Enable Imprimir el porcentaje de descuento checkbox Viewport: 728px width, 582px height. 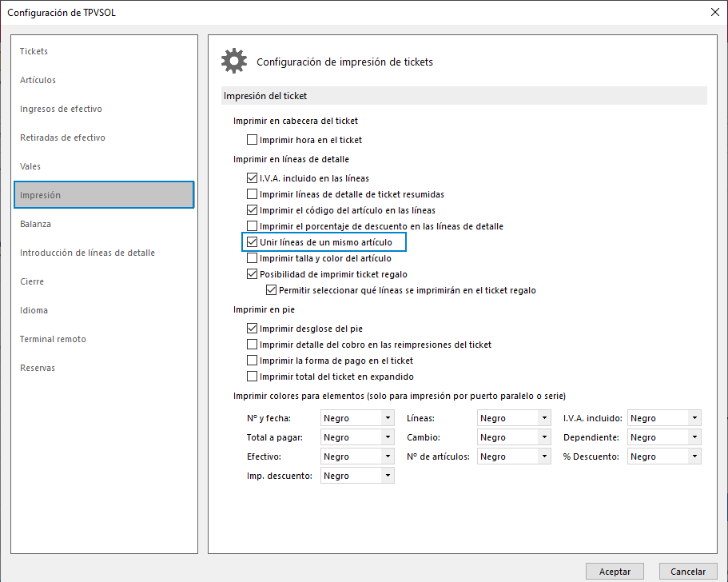(x=252, y=225)
